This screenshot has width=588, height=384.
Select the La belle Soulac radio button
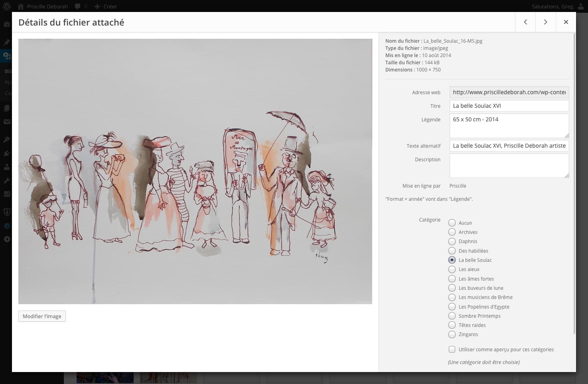point(452,260)
